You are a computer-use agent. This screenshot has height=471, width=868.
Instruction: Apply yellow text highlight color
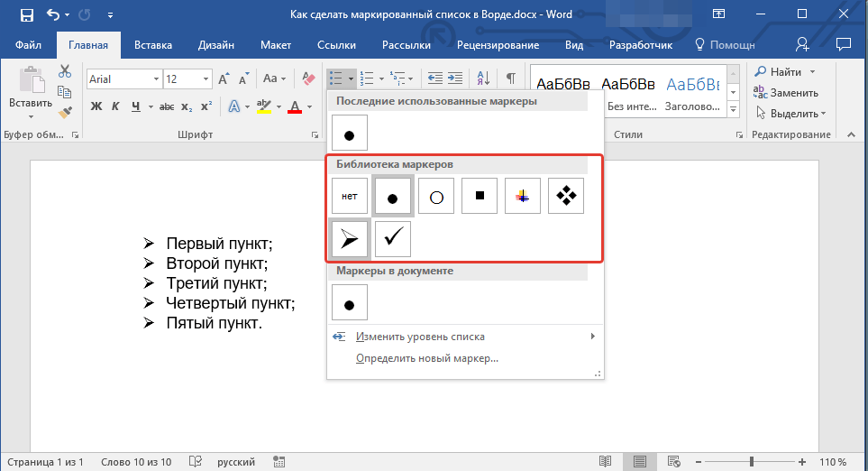click(264, 106)
